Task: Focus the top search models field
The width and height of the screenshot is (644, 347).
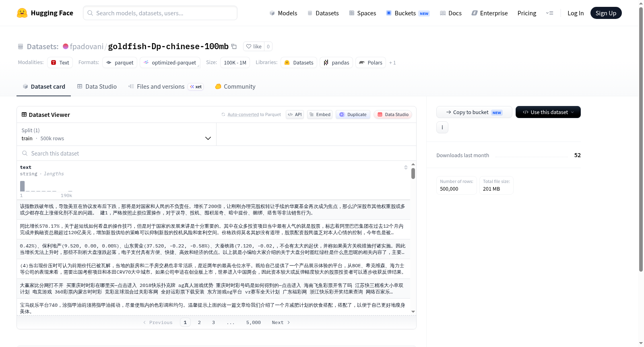Action: pyautogui.click(x=160, y=13)
